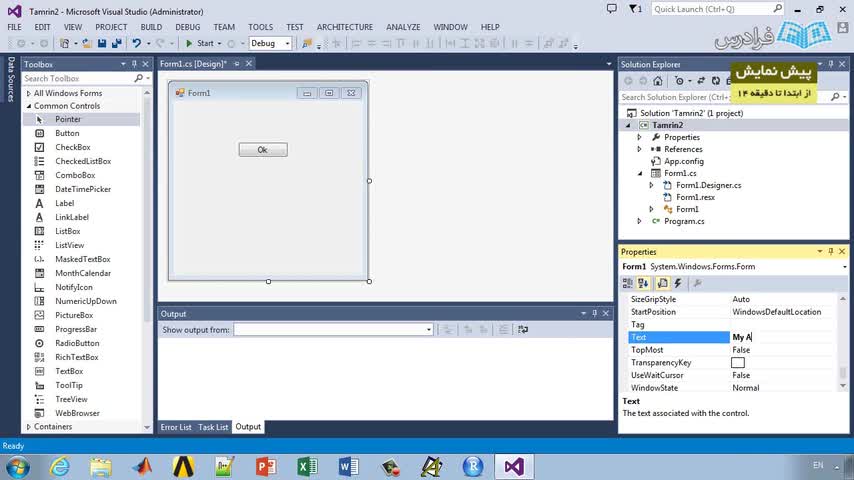Click the Find in Files toolbar icon
This screenshot has height=480, width=854.
tap(307, 43)
